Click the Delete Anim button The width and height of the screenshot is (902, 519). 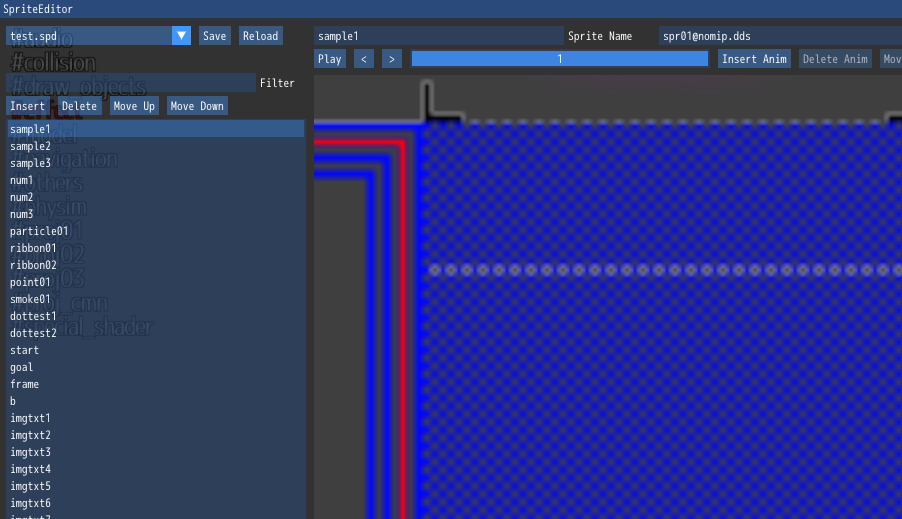point(835,59)
